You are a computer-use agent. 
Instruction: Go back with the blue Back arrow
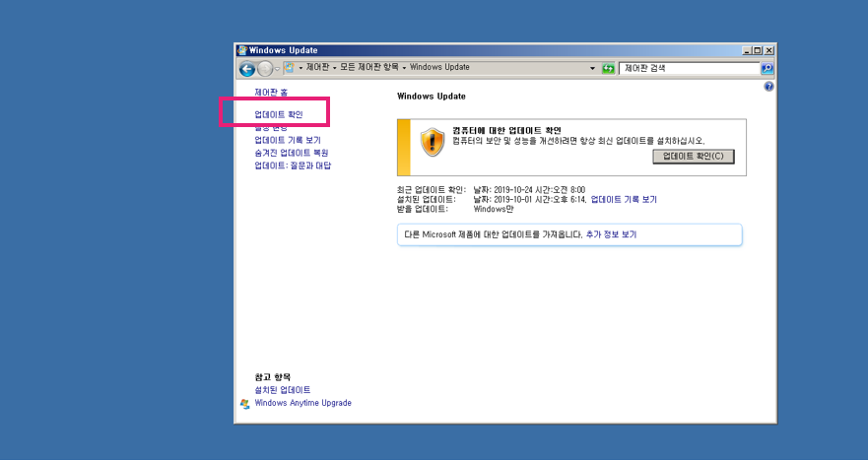247,69
